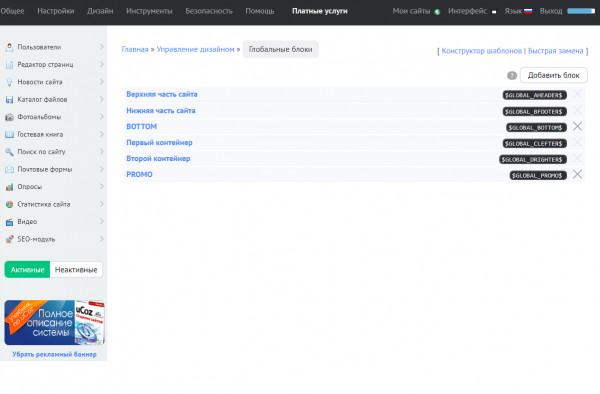Open the PROMO global block link
This screenshot has height=394, width=600.
tap(139, 174)
